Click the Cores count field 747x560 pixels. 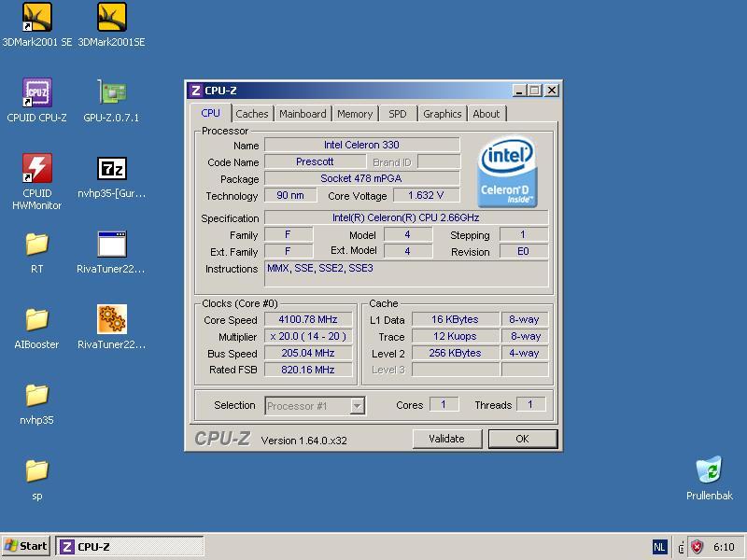point(444,405)
